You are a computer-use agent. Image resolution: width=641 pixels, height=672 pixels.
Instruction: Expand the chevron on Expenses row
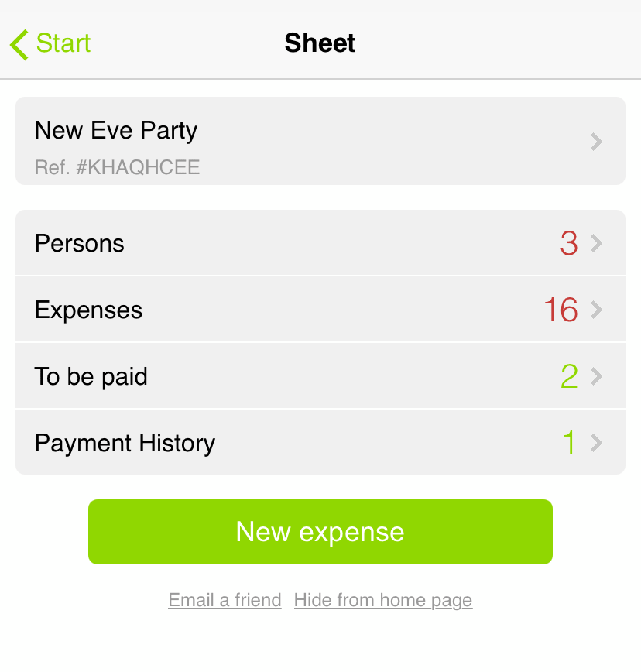596,310
